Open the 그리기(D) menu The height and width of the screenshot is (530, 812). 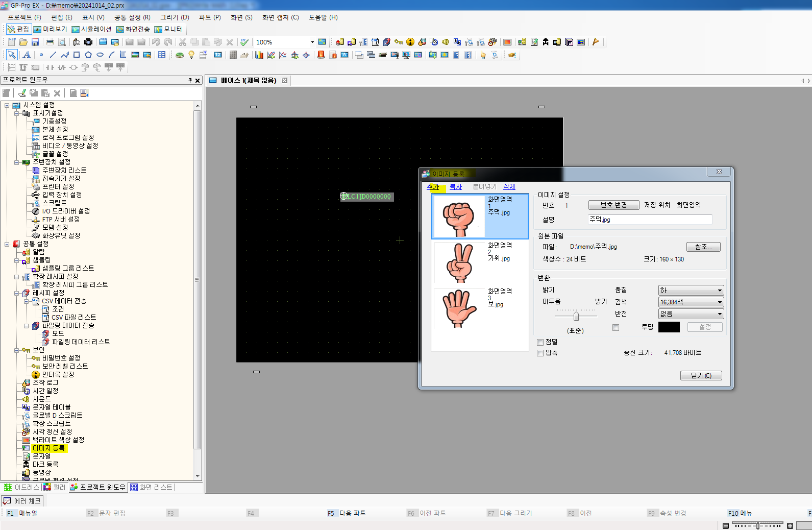[x=175, y=17]
